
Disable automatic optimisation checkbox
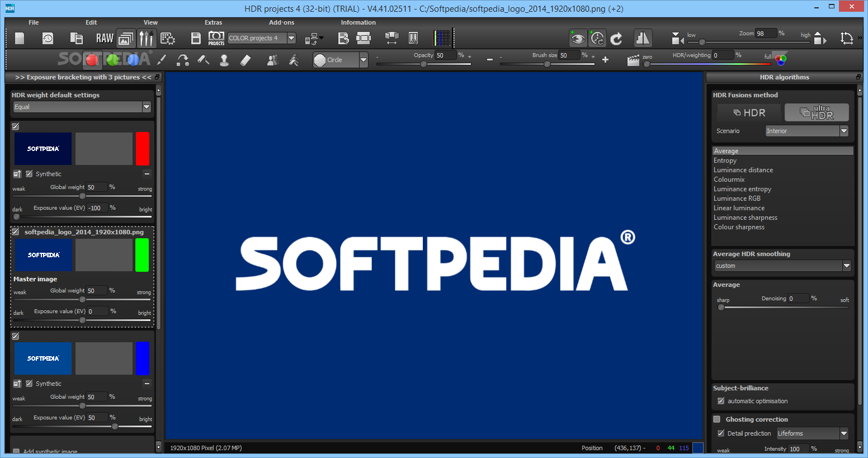click(x=721, y=401)
